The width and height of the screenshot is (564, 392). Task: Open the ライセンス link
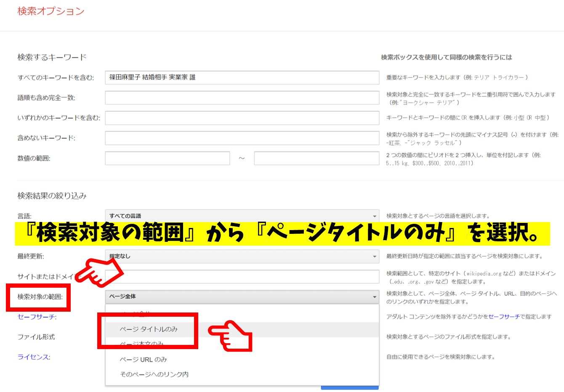tap(34, 357)
